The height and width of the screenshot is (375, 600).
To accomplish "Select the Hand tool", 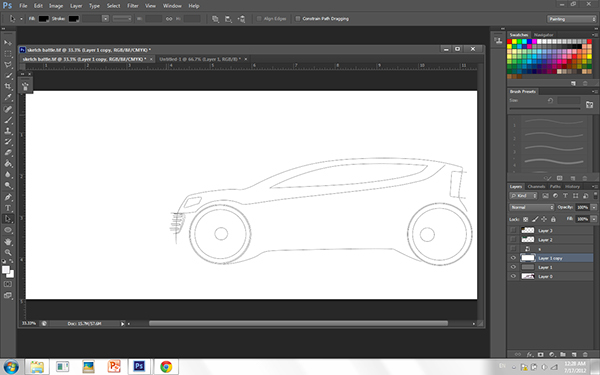I will (8, 241).
